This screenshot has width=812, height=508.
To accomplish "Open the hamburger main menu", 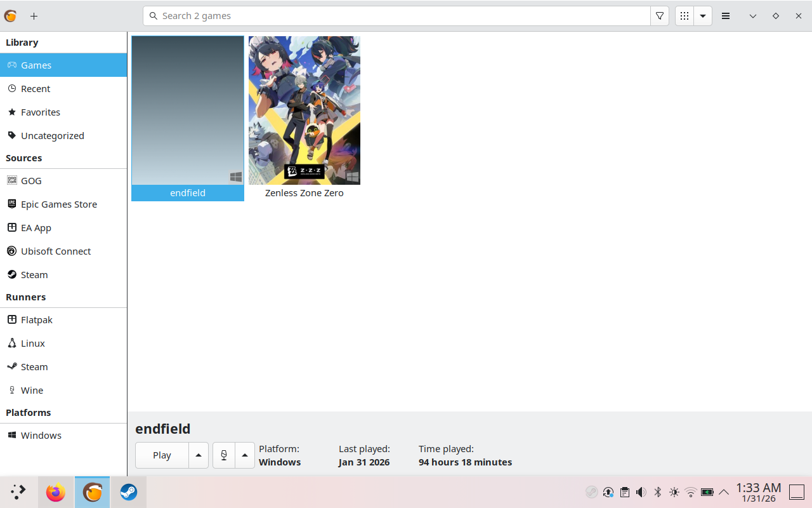I will pyautogui.click(x=726, y=16).
